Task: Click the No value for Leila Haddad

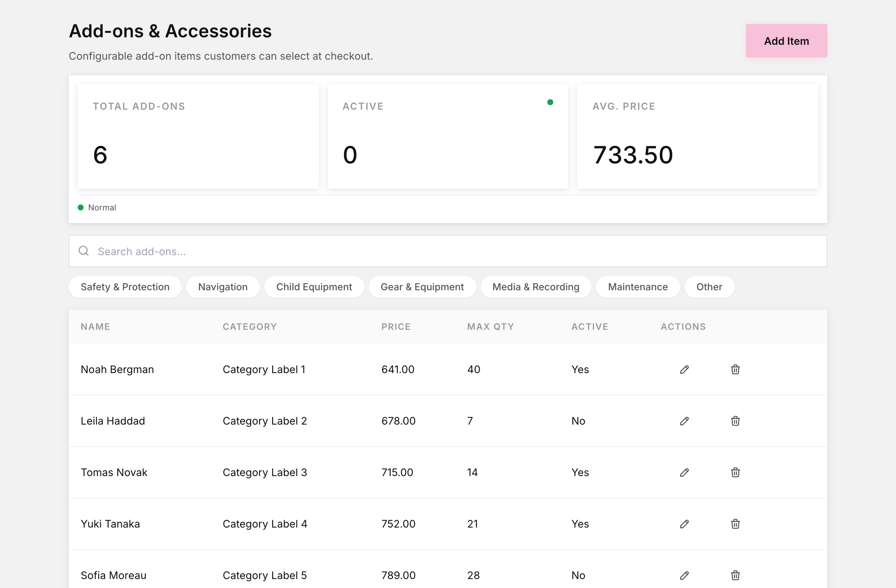Action: (x=578, y=421)
